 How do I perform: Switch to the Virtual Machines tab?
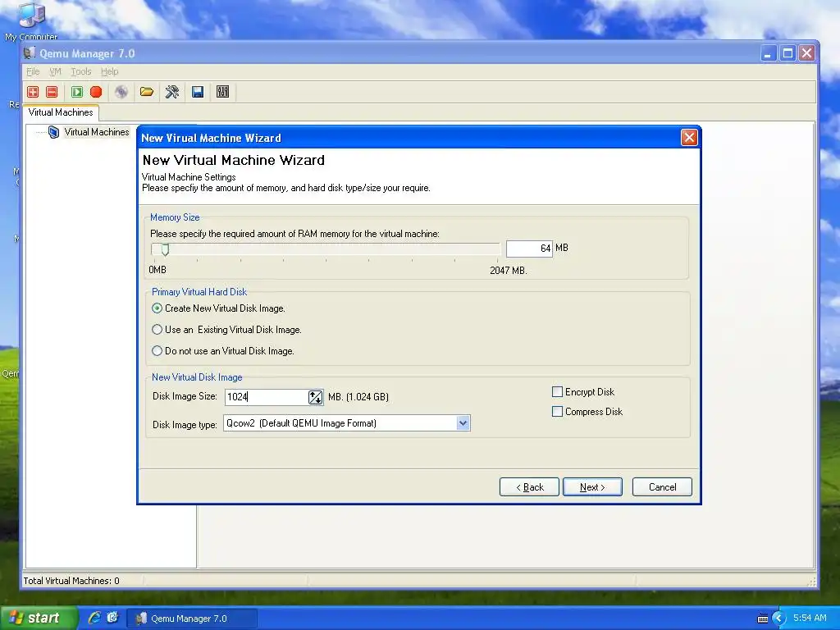[61, 112]
